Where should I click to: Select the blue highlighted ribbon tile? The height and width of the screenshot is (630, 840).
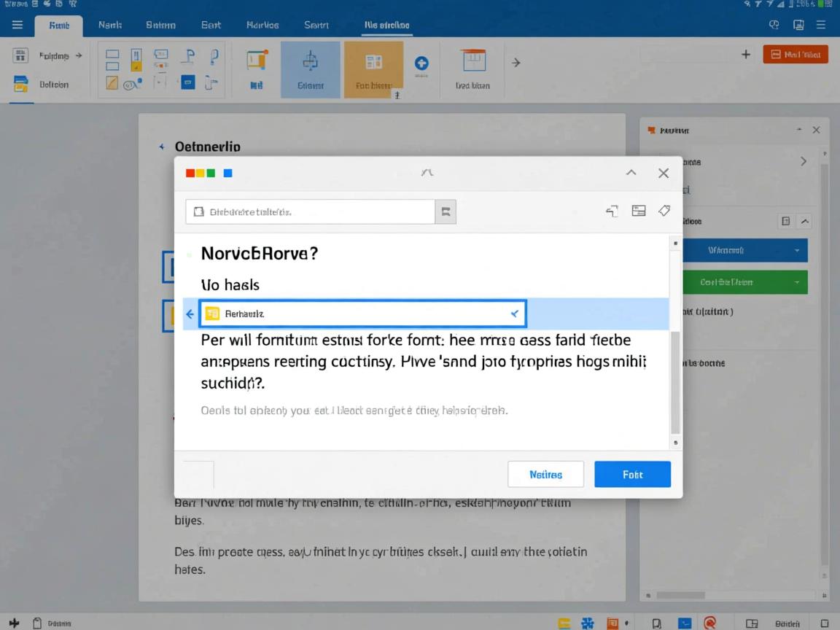[310, 69]
